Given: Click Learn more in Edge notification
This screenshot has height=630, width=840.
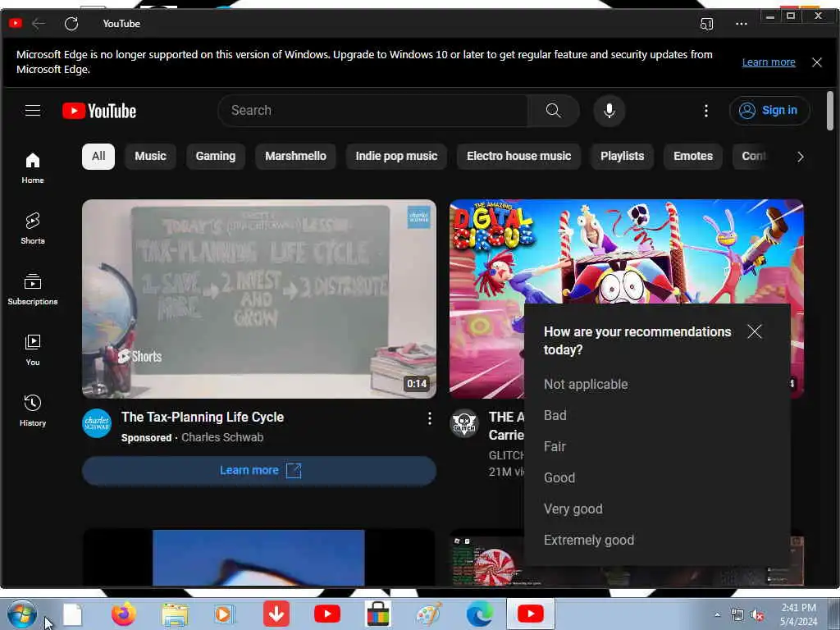Looking at the screenshot, I should click(x=769, y=62).
